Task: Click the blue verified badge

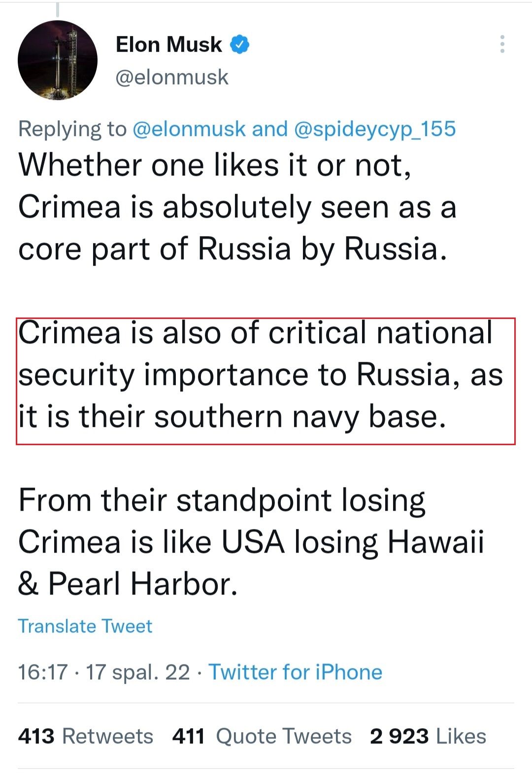Action: pos(240,44)
